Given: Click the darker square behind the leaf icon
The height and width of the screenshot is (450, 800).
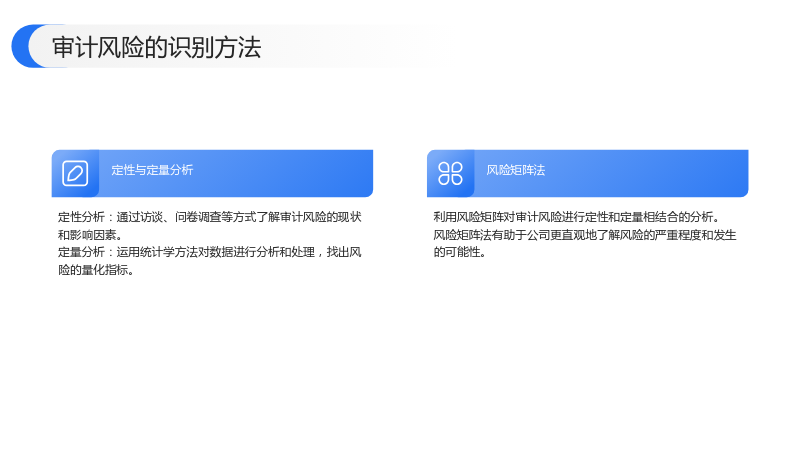Looking at the screenshot, I should click(x=75, y=173).
